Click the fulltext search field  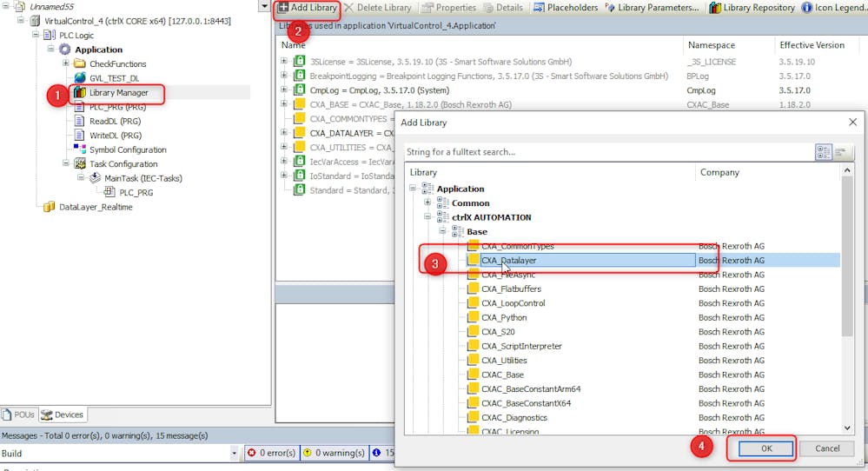click(608, 152)
